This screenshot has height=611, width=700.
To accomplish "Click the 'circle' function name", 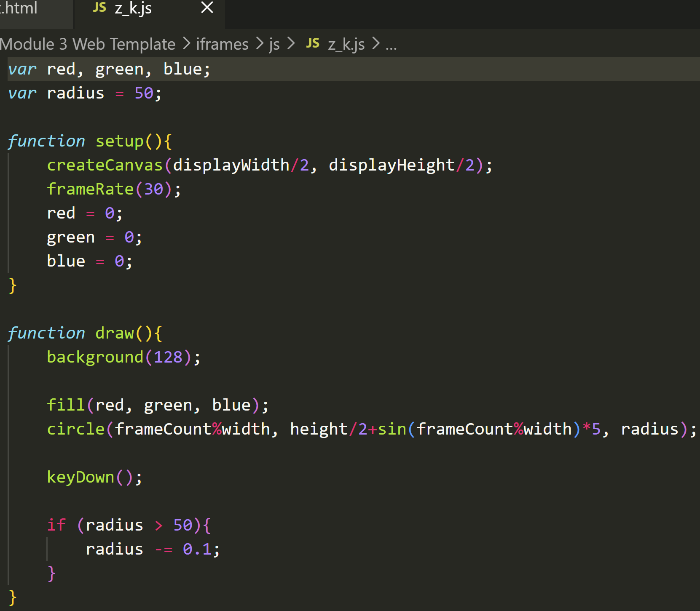I will (75, 429).
